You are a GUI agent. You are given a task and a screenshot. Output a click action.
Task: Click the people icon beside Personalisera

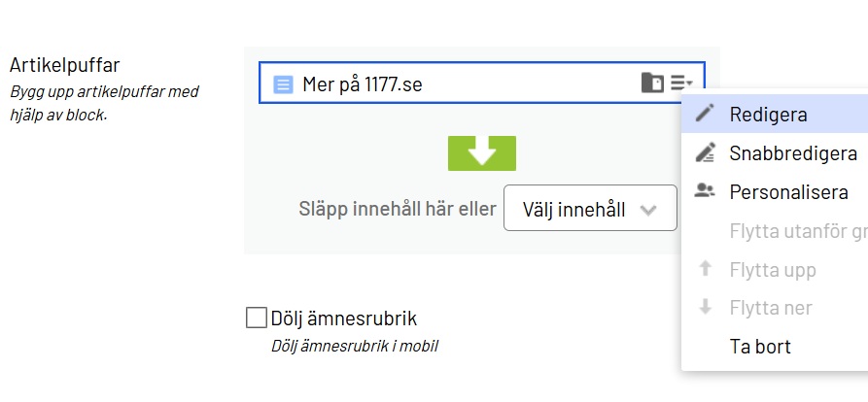tap(706, 191)
